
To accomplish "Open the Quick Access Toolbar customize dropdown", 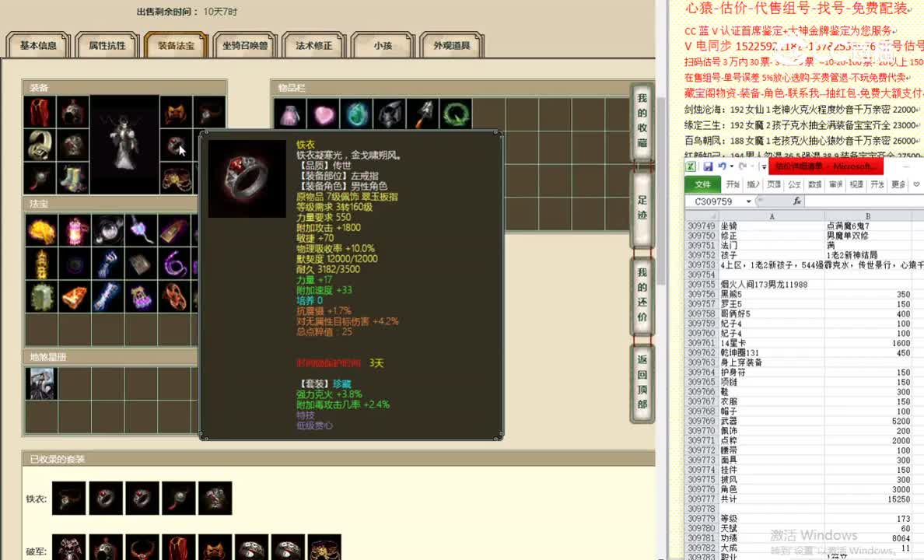I will pyautogui.click(x=762, y=166).
